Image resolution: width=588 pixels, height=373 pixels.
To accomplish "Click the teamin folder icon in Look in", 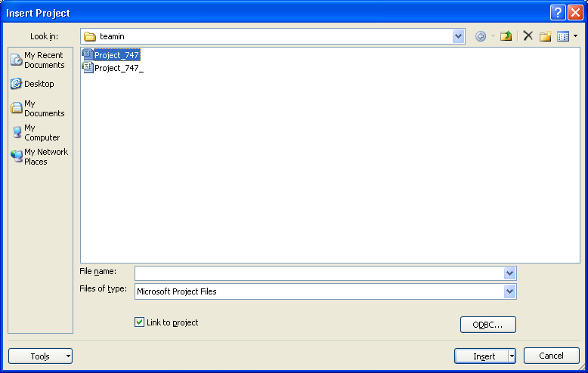I will click(90, 36).
